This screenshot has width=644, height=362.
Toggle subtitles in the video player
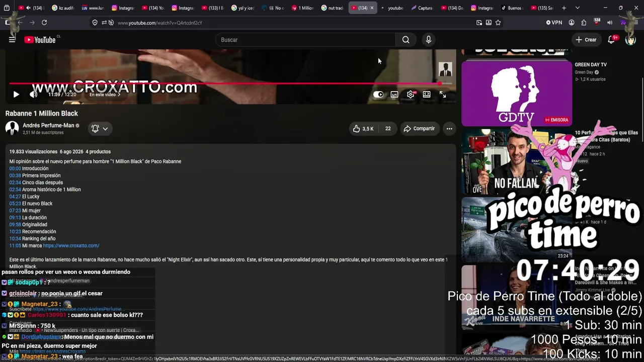[394, 95]
